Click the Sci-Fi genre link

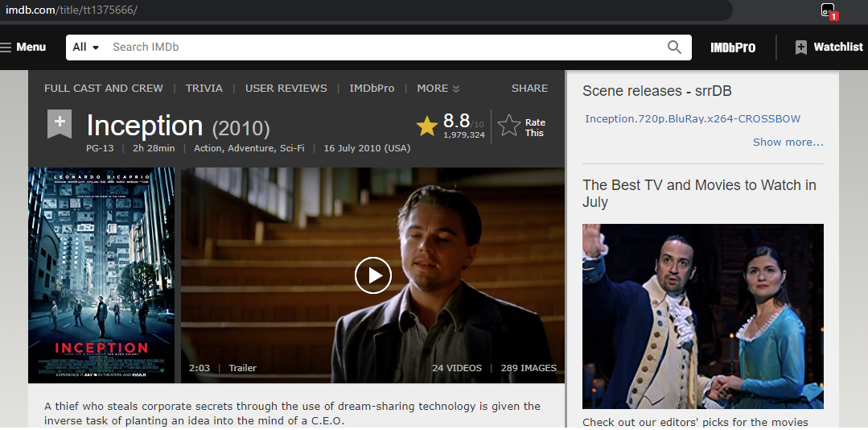click(x=291, y=148)
